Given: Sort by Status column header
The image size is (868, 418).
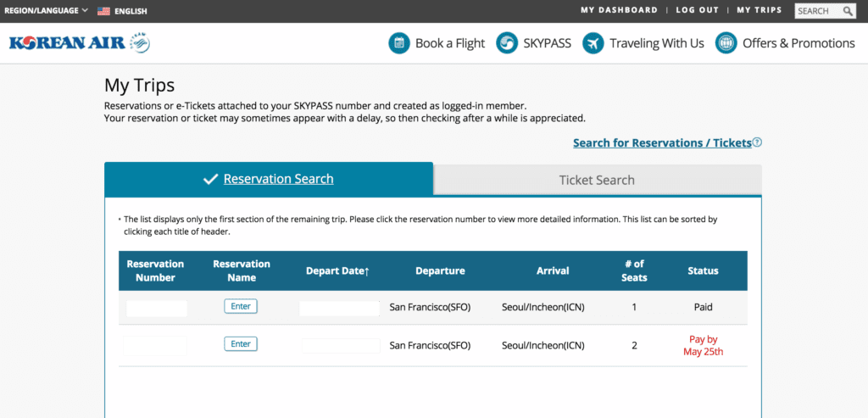Looking at the screenshot, I should [703, 270].
